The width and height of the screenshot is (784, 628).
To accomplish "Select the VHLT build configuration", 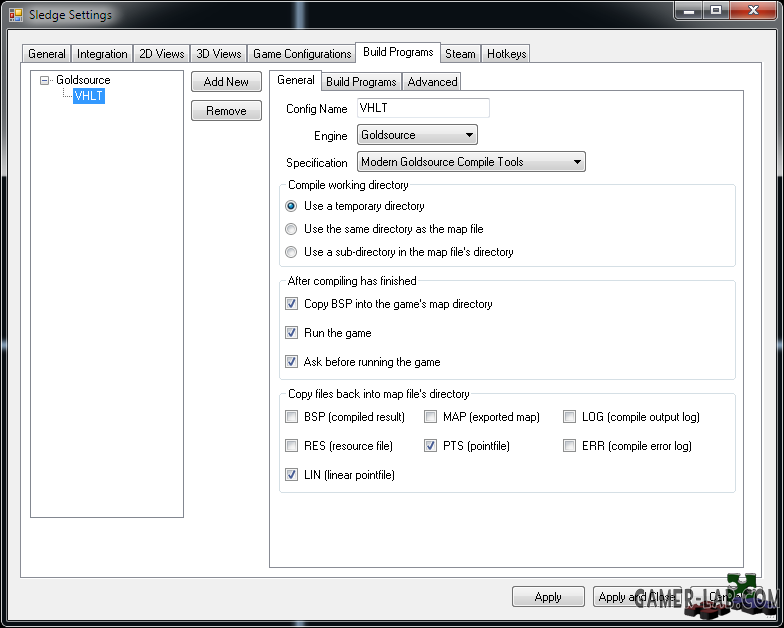I will pyautogui.click(x=88, y=96).
